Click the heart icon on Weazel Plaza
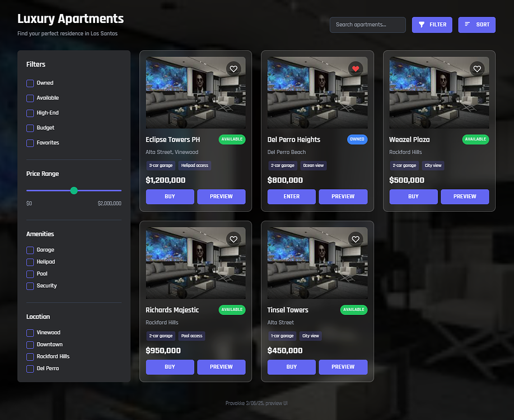The height and width of the screenshot is (420, 514). tap(477, 68)
